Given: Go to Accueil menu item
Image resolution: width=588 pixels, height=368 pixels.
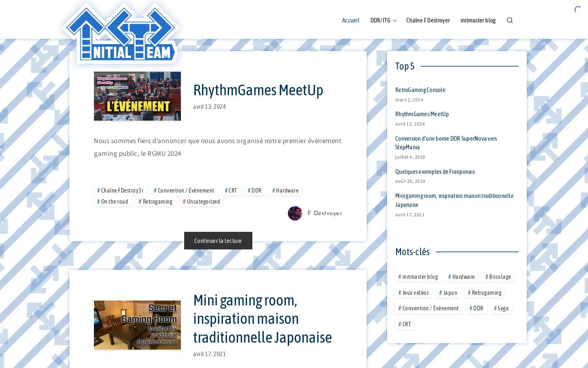Looking at the screenshot, I should [x=351, y=20].
